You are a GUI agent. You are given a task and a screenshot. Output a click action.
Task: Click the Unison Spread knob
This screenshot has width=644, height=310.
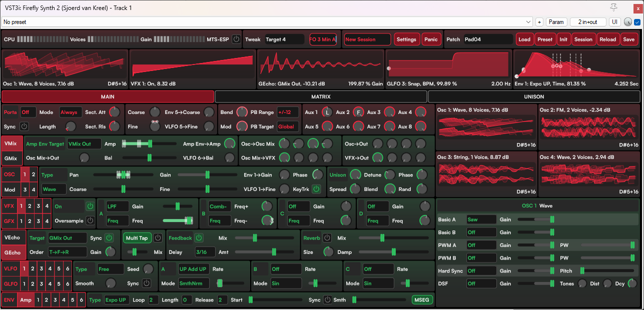pos(355,189)
